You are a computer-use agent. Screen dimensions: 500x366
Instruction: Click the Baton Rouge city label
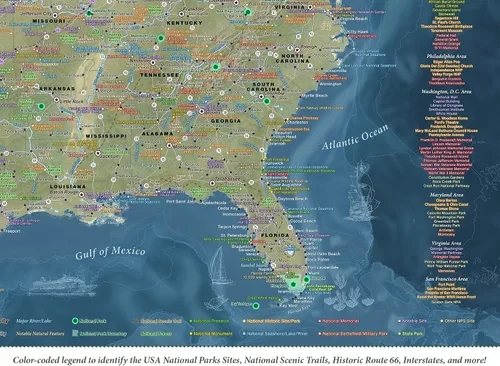[63, 192]
